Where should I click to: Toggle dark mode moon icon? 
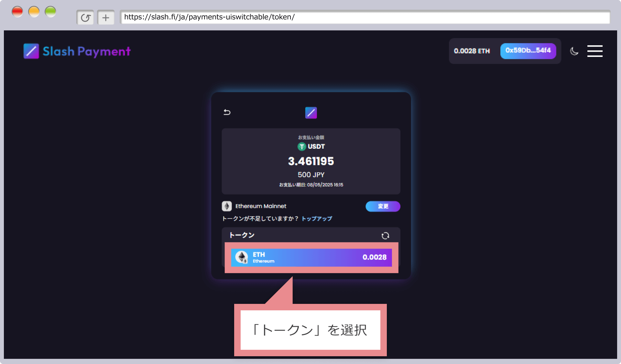tap(574, 51)
